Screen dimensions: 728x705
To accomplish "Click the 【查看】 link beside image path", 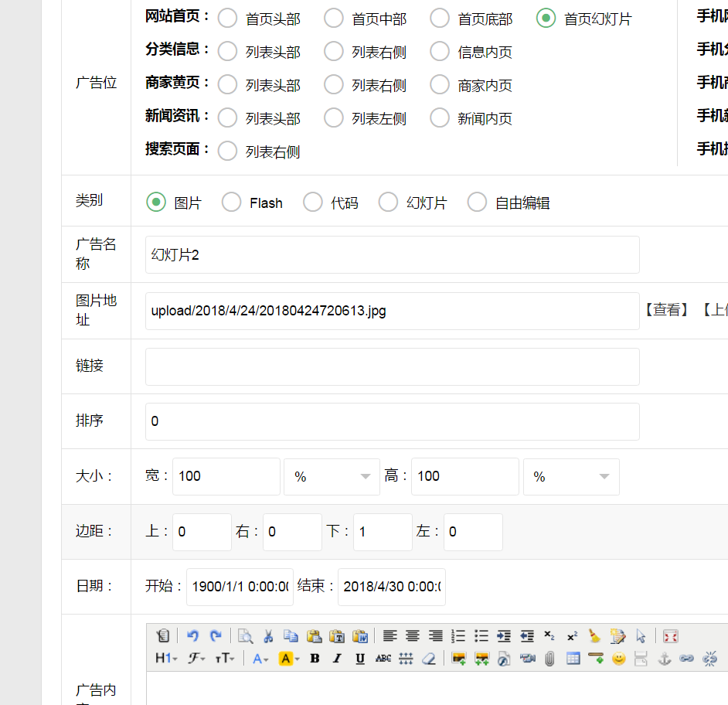I will [x=665, y=310].
